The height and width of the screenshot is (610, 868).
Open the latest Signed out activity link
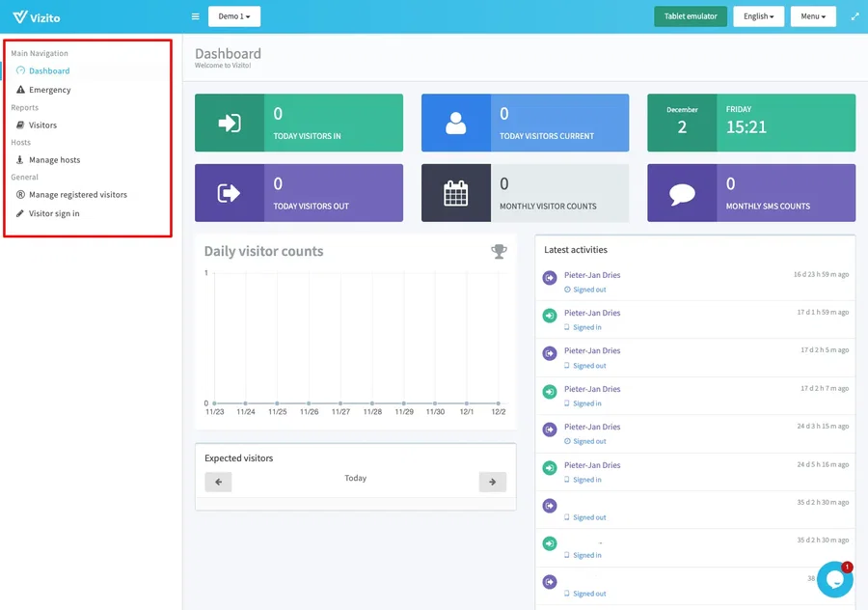[x=587, y=290]
